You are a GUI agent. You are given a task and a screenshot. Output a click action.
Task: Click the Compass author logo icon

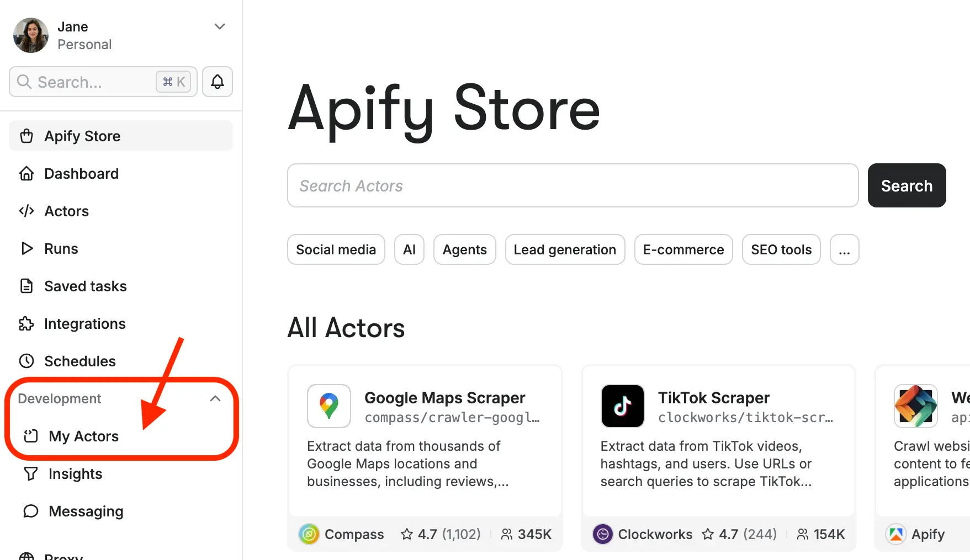309,534
